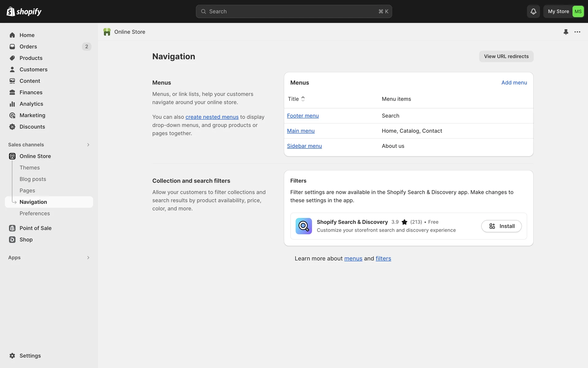Install Shopify Search & Discovery app
Screen dimensions: 588x368
[x=501, y=226]
